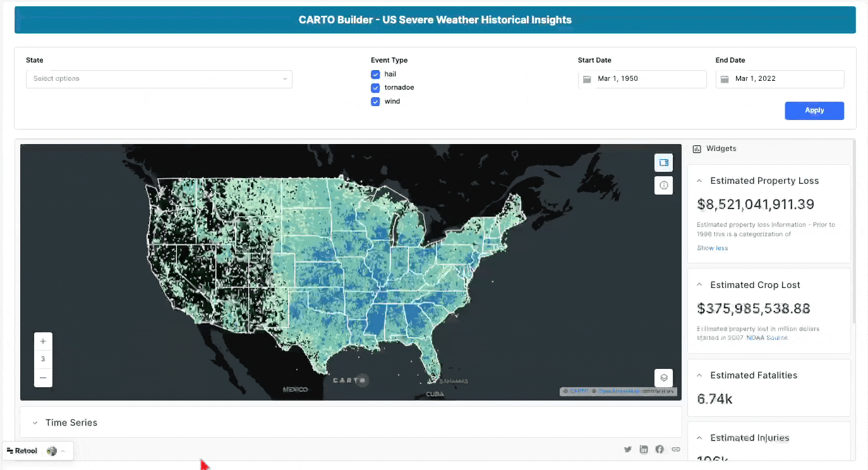Open the NOAA Source link
The height and width of the screenshot is (470, 868).
click(767, 338)
